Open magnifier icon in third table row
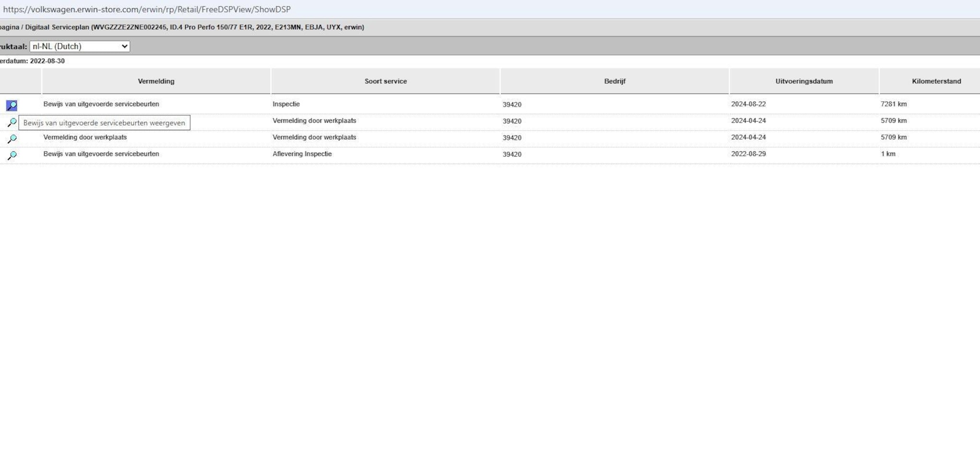 (x=12, y=139)
